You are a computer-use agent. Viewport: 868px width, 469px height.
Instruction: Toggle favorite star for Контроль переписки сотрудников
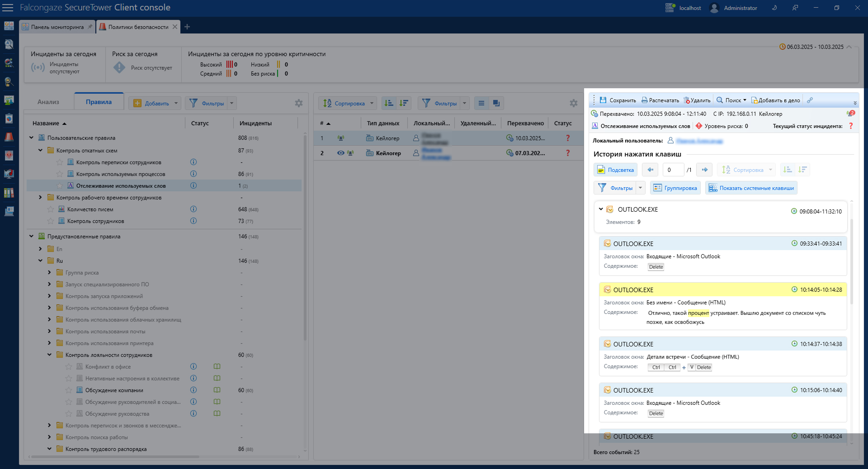click(60, 162)
